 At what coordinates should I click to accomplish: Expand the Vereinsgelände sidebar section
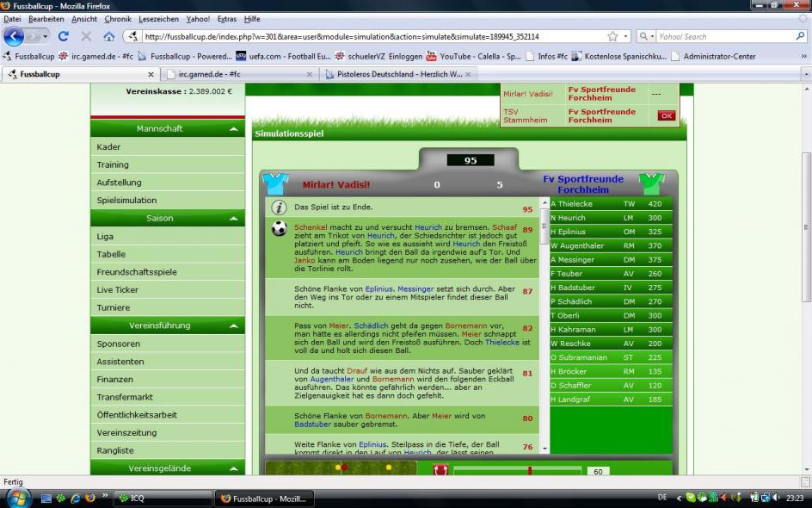(x=232, y=468)
